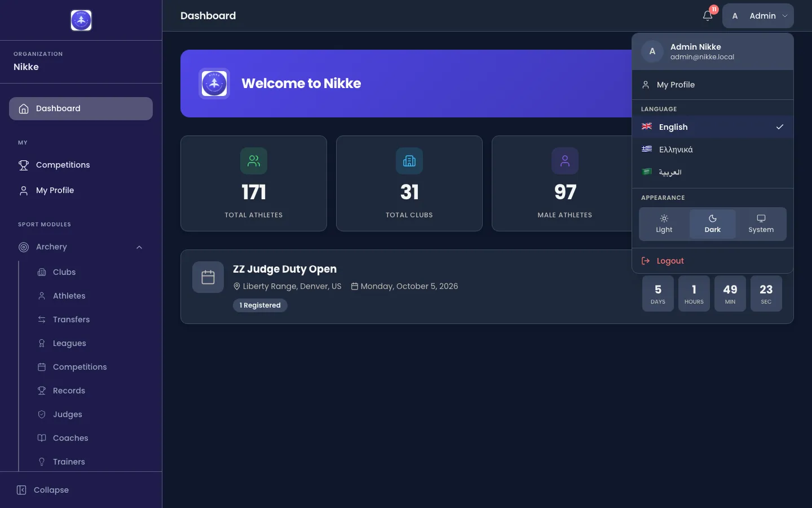Collapse the sidebar
This screenshot has height=508, width=812.
tap(81, 490)
